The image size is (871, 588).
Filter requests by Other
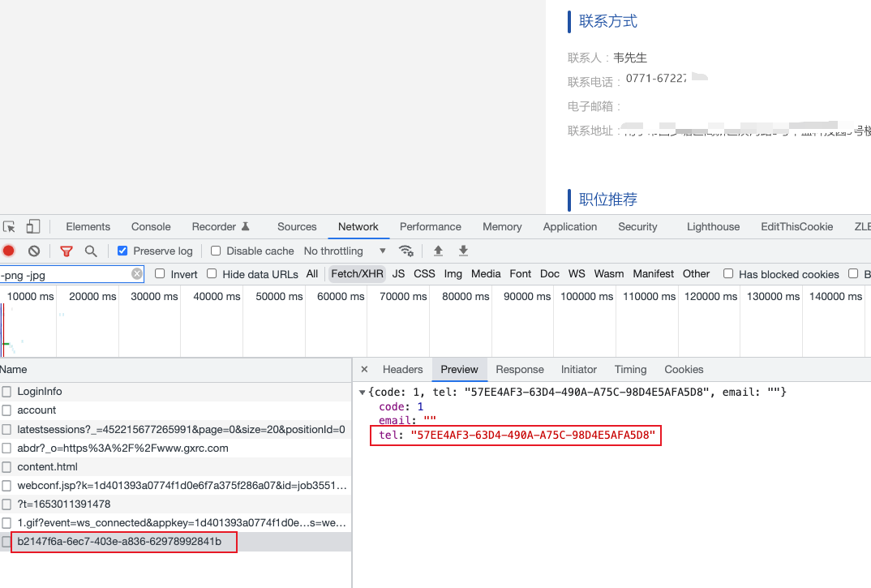point(696,274)
